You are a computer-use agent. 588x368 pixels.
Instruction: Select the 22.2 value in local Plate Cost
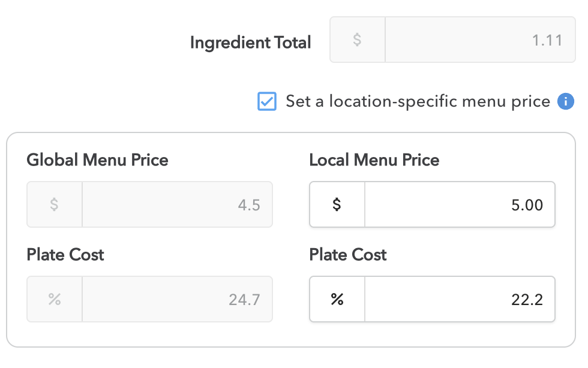[527, 299]
